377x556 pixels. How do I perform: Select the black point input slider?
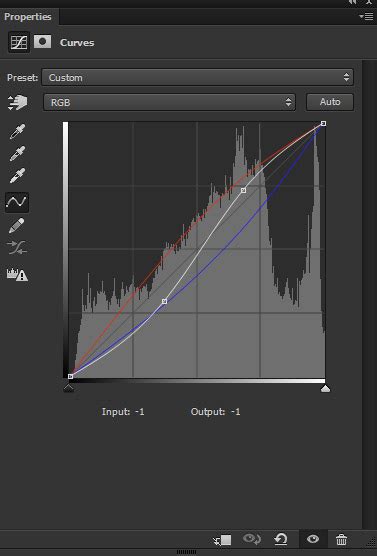click(68, 388)
